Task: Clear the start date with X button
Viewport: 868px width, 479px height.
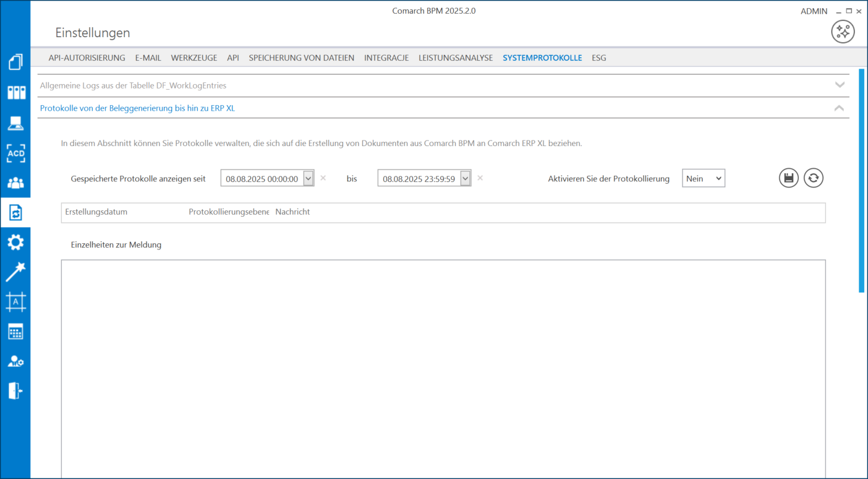Action: point(323,178)
